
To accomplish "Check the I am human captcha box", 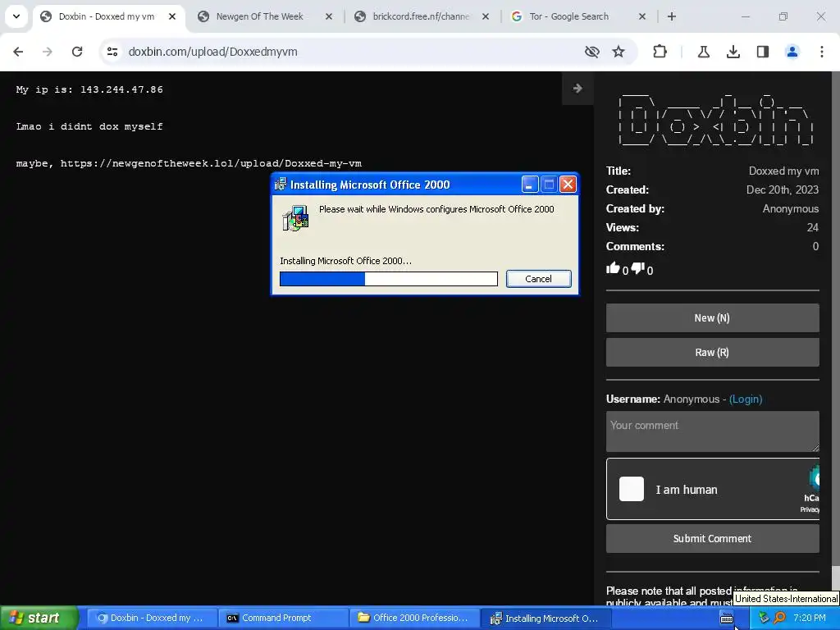I will [x=632, y=489].
